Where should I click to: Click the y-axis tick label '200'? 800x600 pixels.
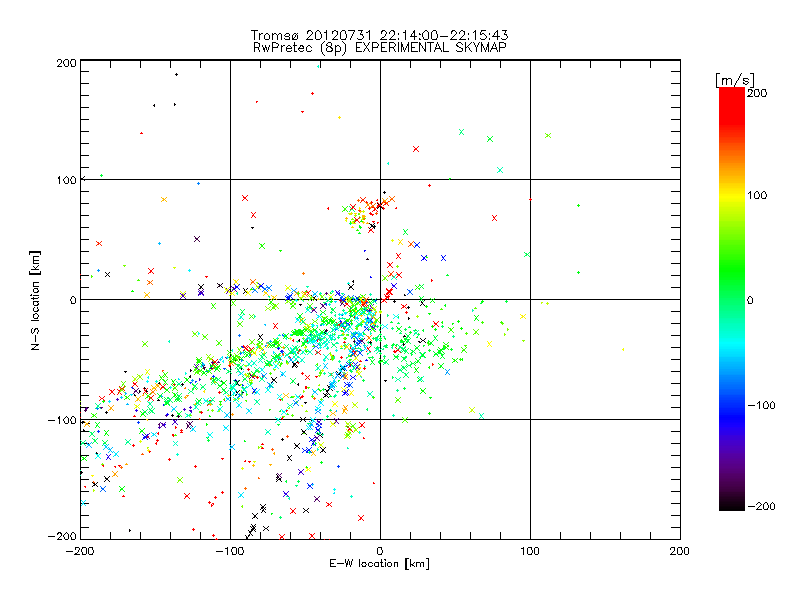point(67,63)
